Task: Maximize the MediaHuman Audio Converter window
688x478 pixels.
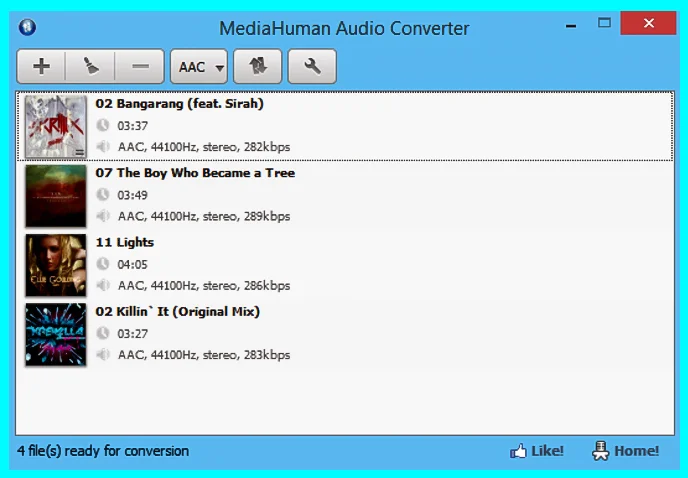Action: tap(604, 23)
